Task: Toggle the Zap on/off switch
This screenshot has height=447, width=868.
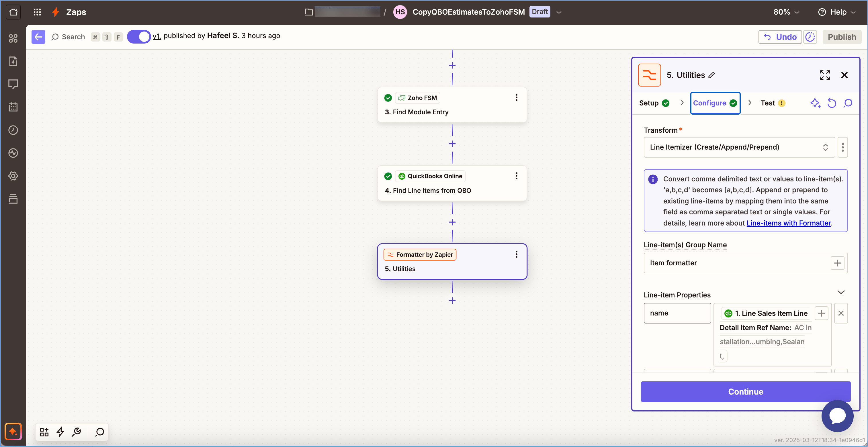Action: click(x=138, y=37)
